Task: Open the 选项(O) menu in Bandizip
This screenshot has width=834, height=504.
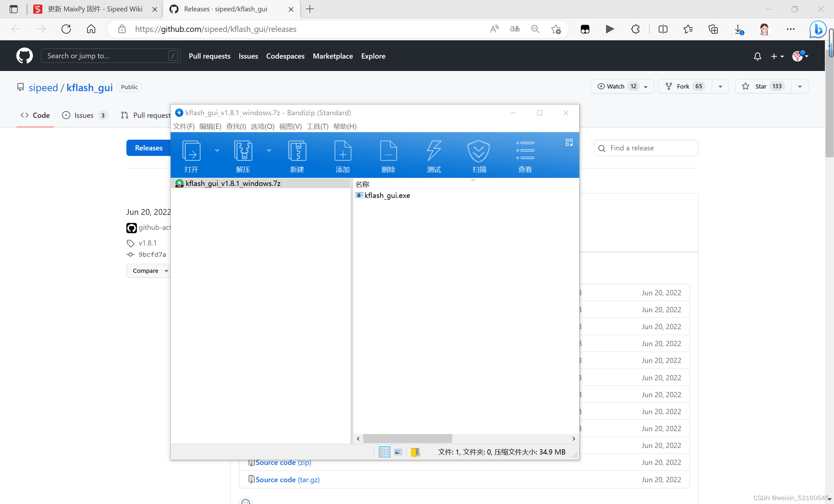Action: point(262,127)
